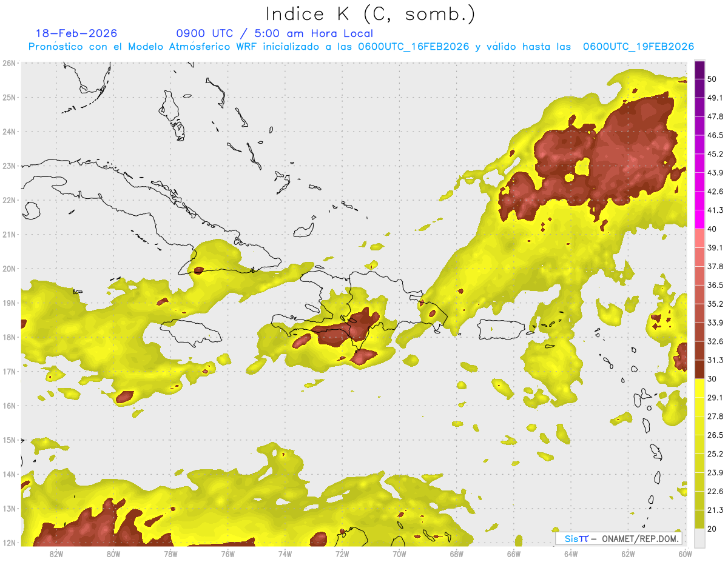The image size is (728, 562).
Task: Click the latitude label '18N'
Action: pyautogui.click(x=9, y=337)
